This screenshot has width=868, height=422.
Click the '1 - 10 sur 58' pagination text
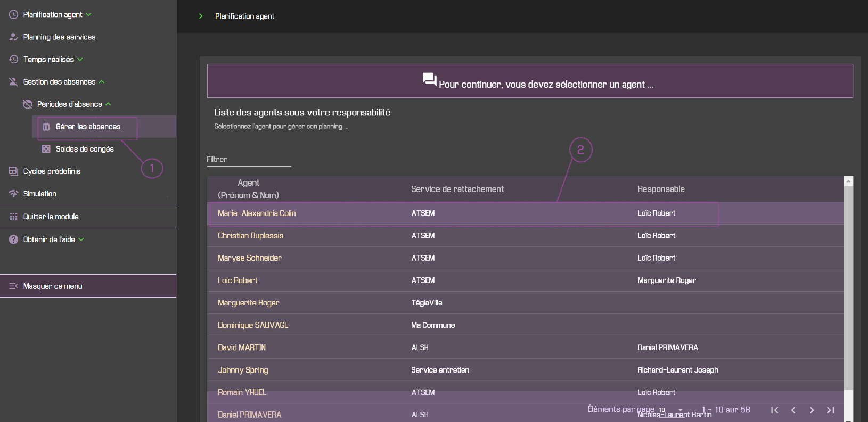pyautogui.click(x=726, y=410)
